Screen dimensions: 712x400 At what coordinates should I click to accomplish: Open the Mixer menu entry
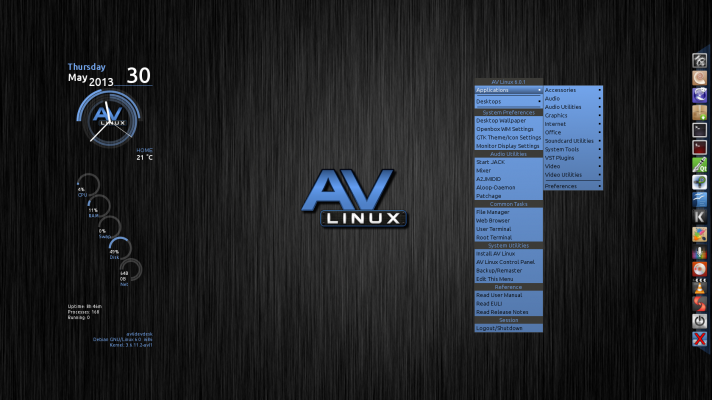509,171
